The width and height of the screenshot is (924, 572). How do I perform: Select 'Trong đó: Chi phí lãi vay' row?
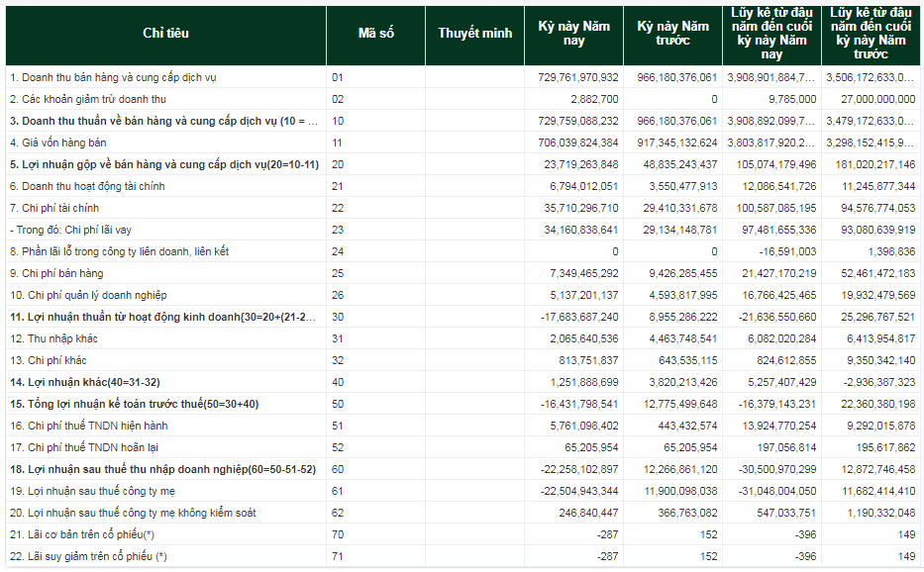pyautogui.click(x=462, y=230)
